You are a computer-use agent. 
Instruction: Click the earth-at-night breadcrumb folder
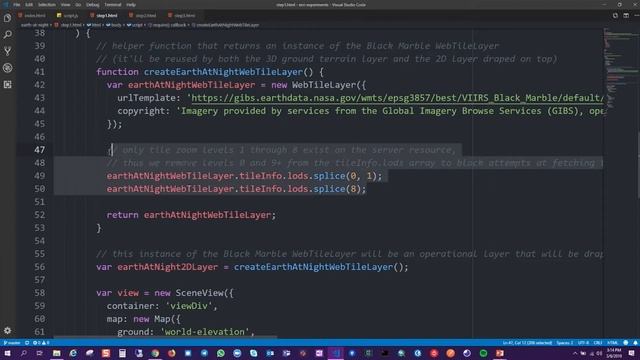coord(34,25)
